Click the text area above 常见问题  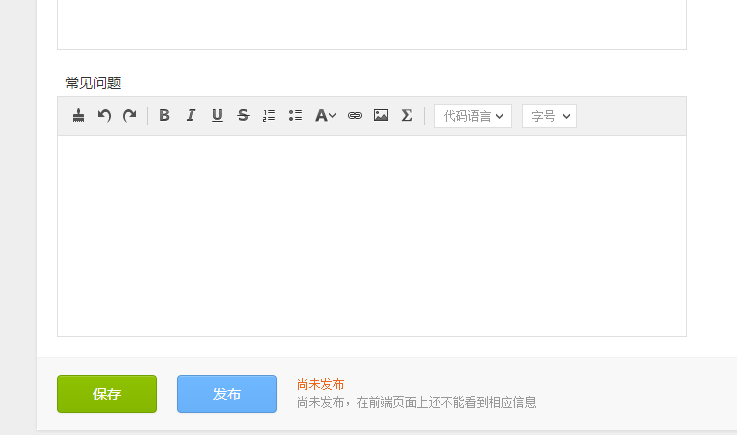point(372,24)
